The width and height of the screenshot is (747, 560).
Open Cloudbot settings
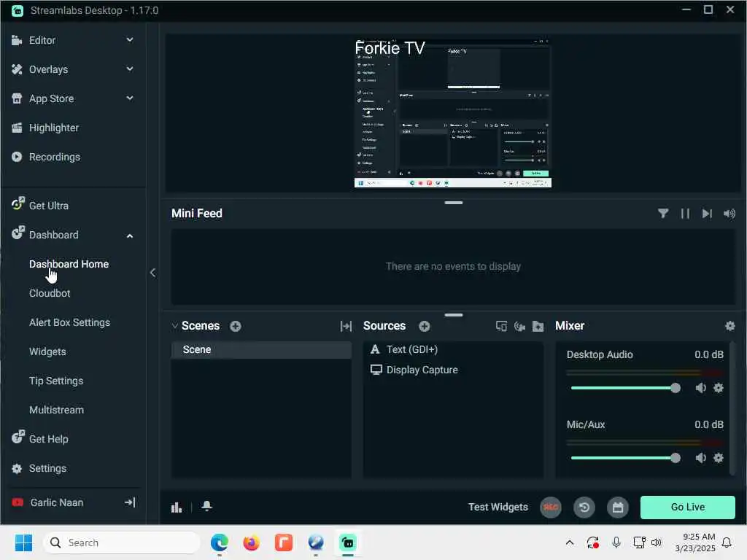[50, 293]
